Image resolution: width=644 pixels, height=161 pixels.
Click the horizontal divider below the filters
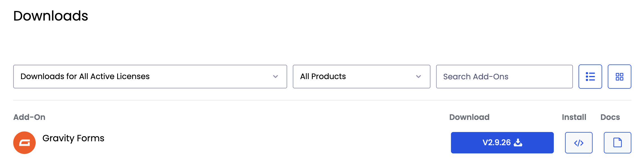tap(322, 100)
